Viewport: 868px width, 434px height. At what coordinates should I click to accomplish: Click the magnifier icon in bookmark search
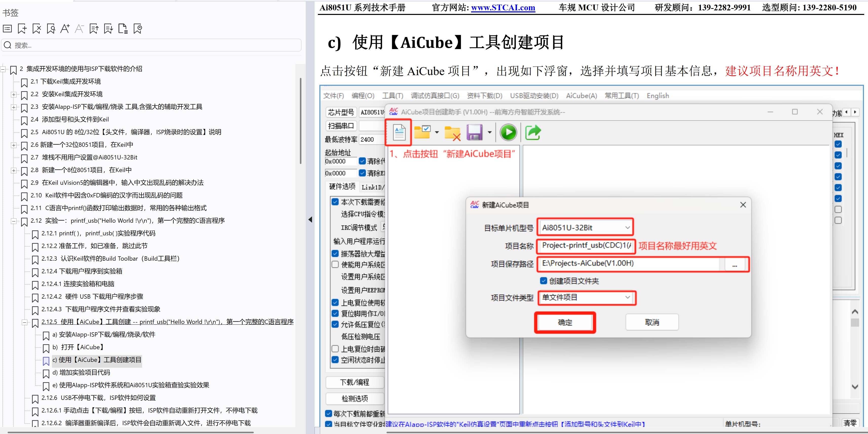pyautogui.click(x=8, y=45)
